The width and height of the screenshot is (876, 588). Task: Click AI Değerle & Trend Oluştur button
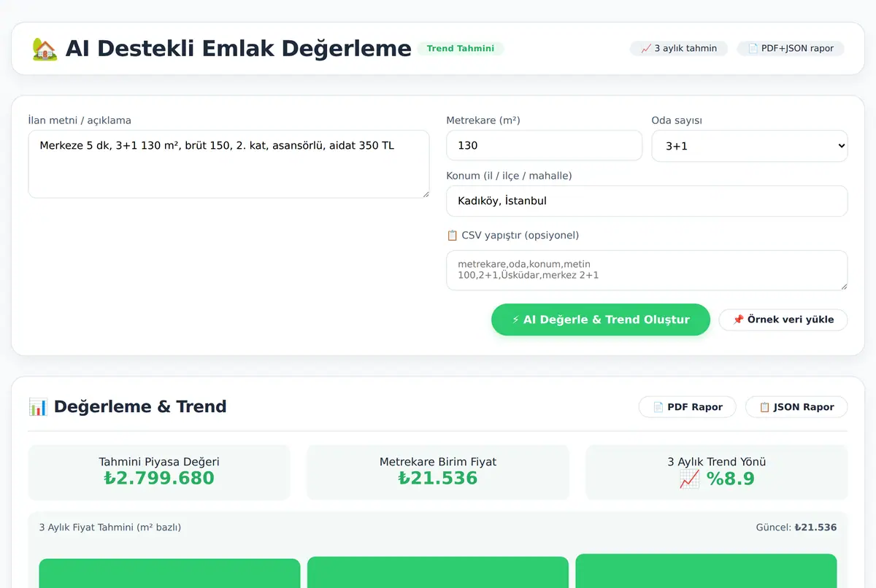click(x=601, y=320)
